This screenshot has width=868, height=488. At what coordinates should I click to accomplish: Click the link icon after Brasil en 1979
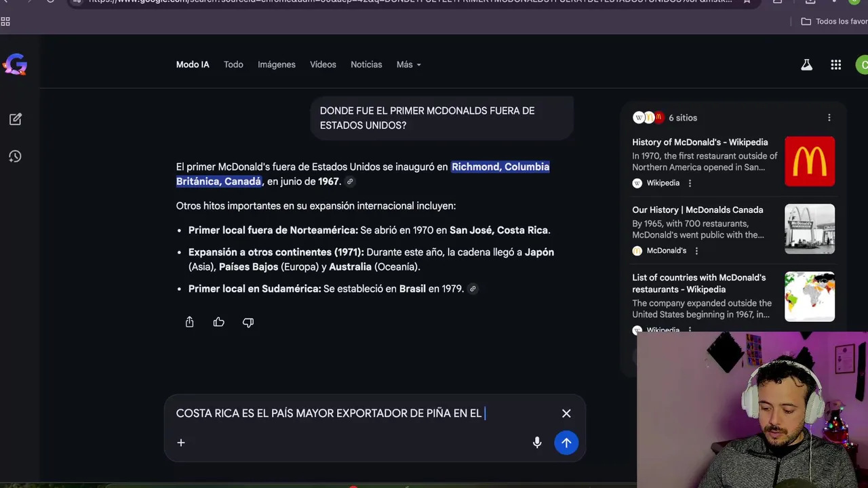click(x=473, y=289)
